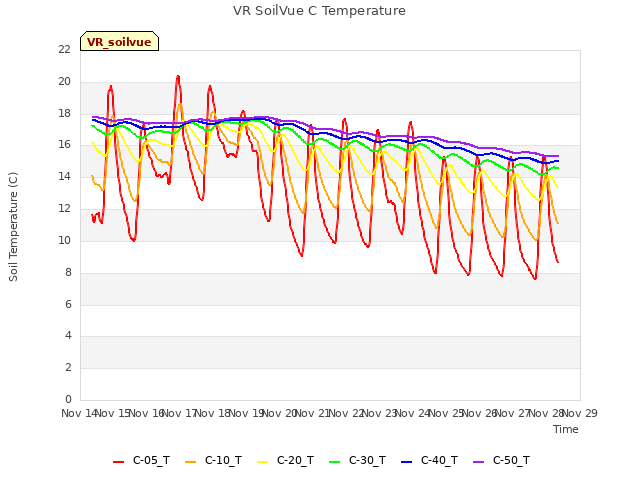Click the Nov 14 x-axis tick label
Viewport: 640px width, 480px height.
point(79,413)
